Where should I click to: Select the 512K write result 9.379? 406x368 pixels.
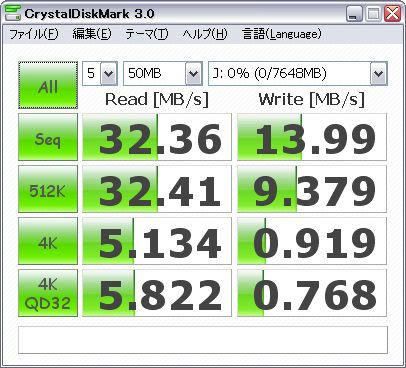[312, 189]
